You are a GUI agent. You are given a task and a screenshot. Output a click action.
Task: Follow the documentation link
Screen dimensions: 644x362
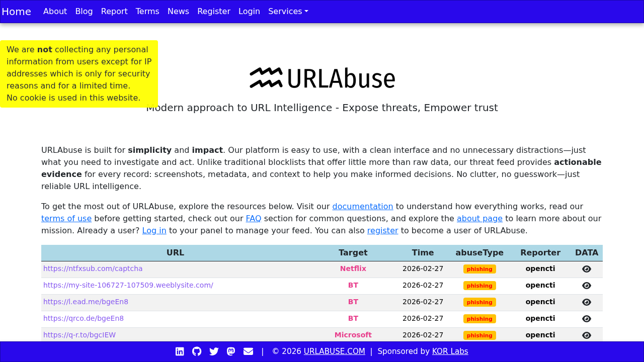click(x=362, y=206)
